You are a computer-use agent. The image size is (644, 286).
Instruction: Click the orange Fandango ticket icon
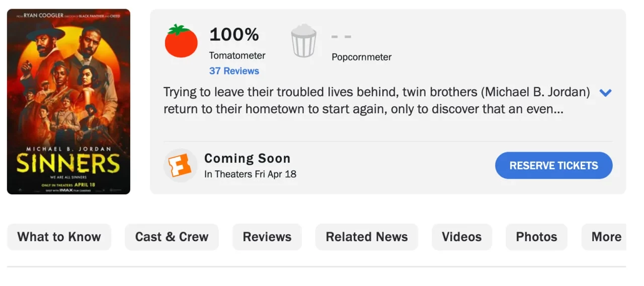180,165
